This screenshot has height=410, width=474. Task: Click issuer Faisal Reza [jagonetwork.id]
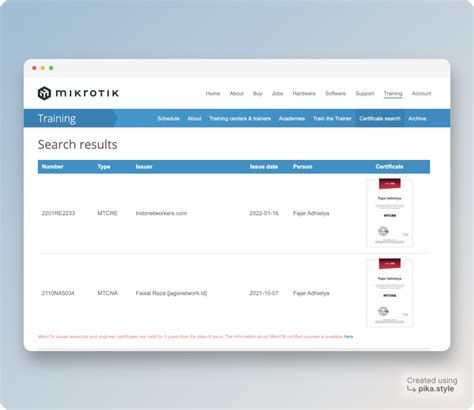[171, 293]
